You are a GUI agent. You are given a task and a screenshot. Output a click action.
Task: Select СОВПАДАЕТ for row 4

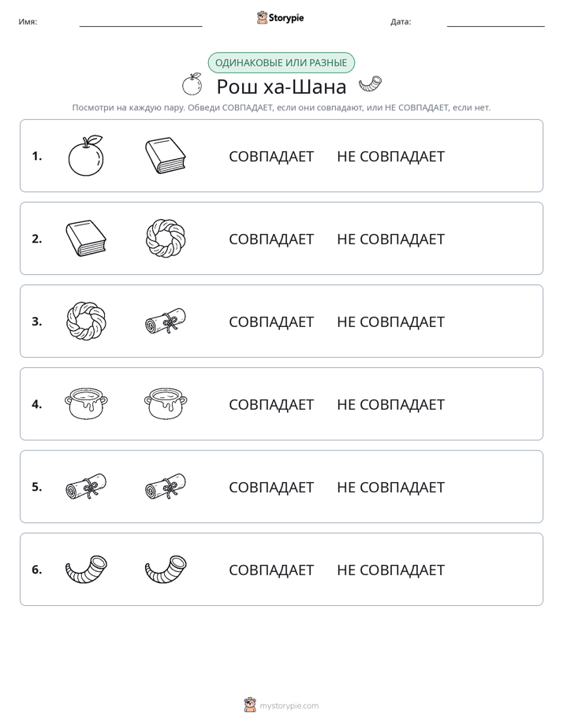coord(271,404)
